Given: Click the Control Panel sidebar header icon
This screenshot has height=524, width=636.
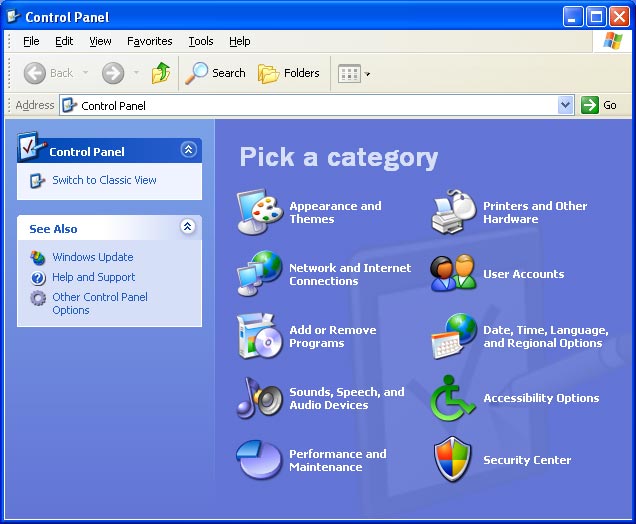Looking at the screenshot, I should click(32, 147).
